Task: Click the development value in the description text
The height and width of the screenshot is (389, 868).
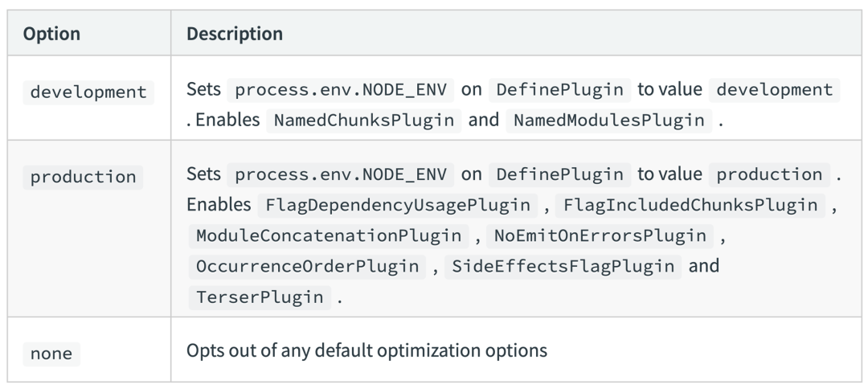Action: click(774, 91)
